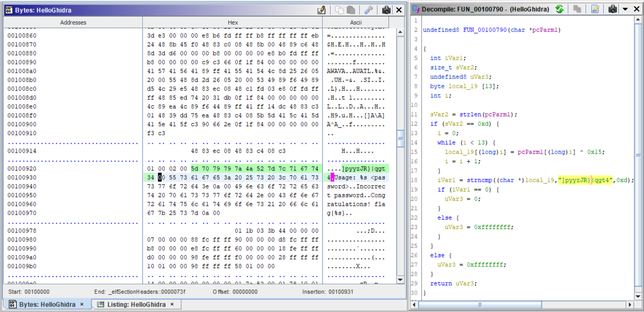The height and width of the screenshot is (312, 644).
Task: Close the Bytes: HelloGhidra panel
Action: coord(399,10)
